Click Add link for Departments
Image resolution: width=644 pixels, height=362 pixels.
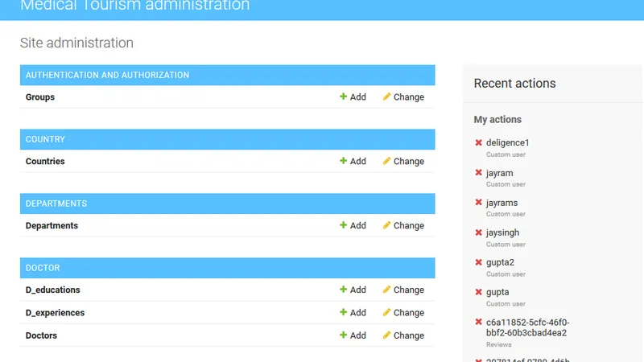(353, 225)
